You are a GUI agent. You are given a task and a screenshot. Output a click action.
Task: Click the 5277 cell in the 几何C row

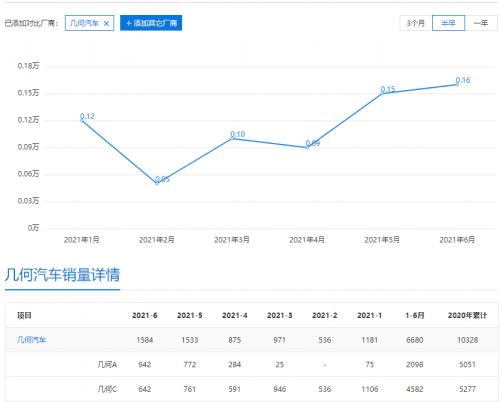tap(467, 389)
